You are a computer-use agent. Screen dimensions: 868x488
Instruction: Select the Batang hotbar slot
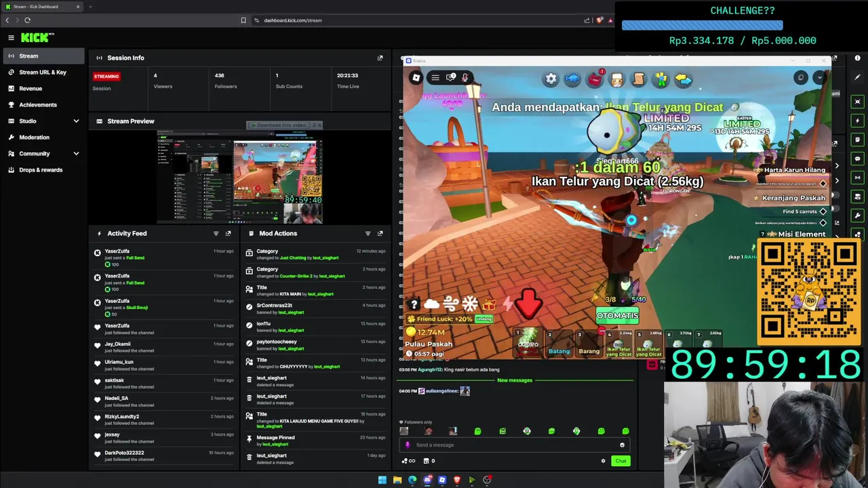point(559,344)
